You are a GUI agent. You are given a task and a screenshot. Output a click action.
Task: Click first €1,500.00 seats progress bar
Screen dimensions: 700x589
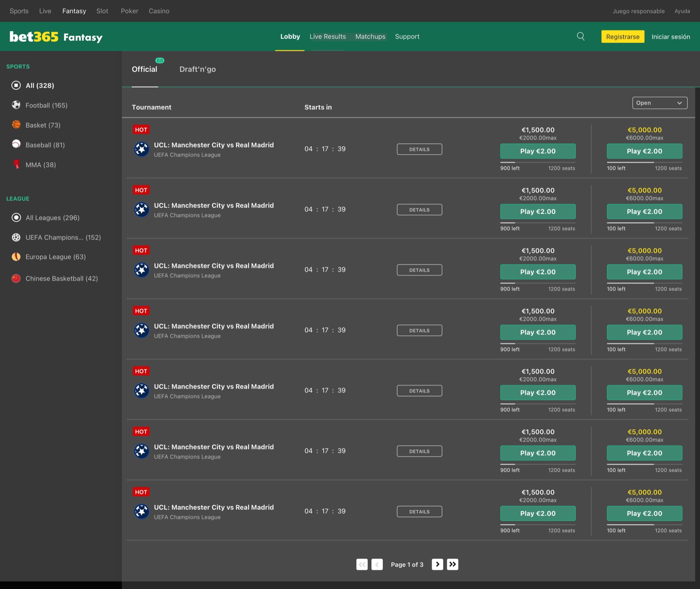point(538,162)
